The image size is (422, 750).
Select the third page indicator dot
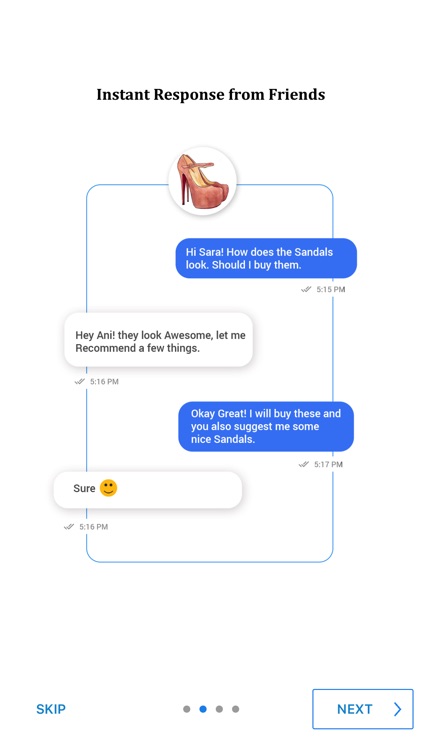click(219, 709)
